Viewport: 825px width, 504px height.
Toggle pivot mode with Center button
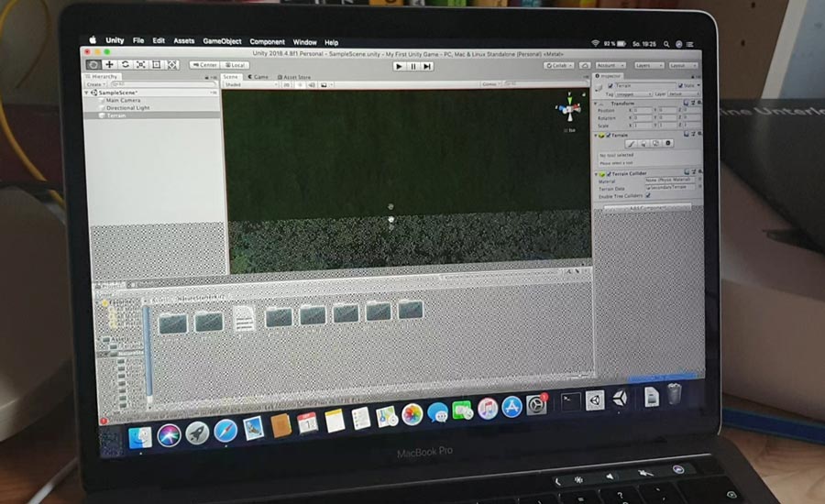(204, 65)
